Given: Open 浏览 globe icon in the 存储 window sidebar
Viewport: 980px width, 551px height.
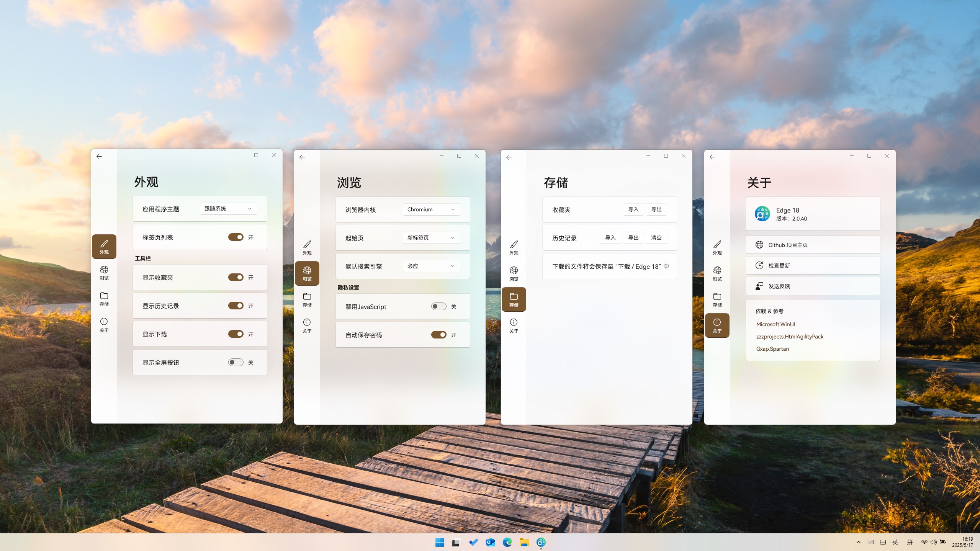Looking at the screenshot, I should [x=514, y=274].
